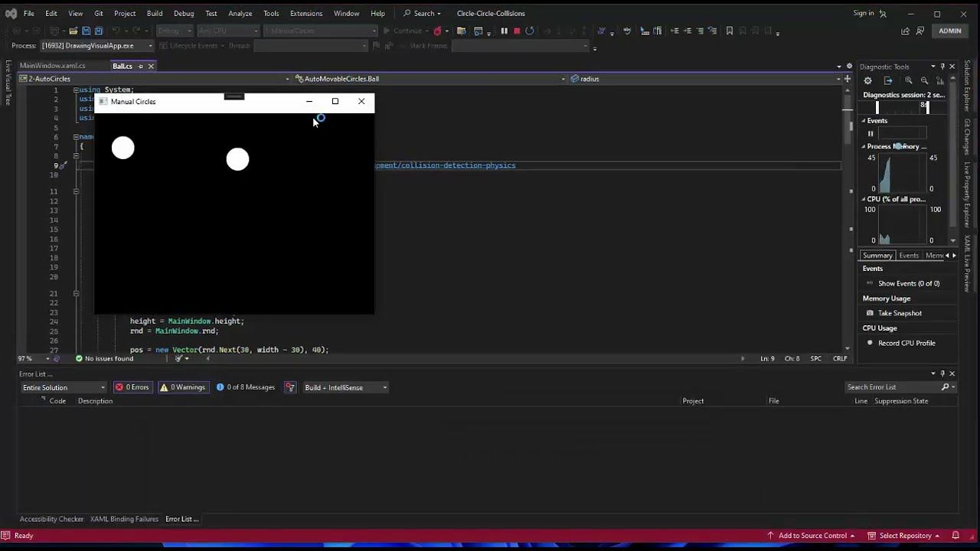The image size is (980, 551).
Task: Open the Accessibility Checker tab
Action: [51, 519]
